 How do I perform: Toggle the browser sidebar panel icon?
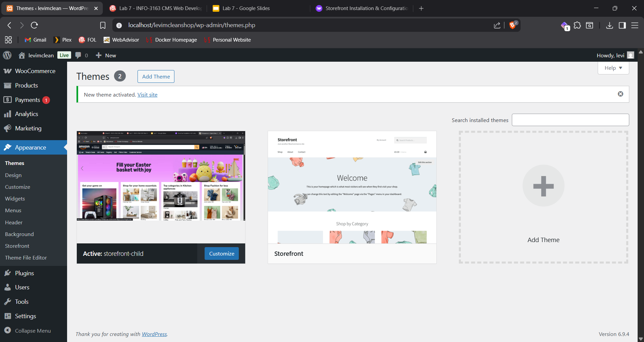tap(622, 25)
